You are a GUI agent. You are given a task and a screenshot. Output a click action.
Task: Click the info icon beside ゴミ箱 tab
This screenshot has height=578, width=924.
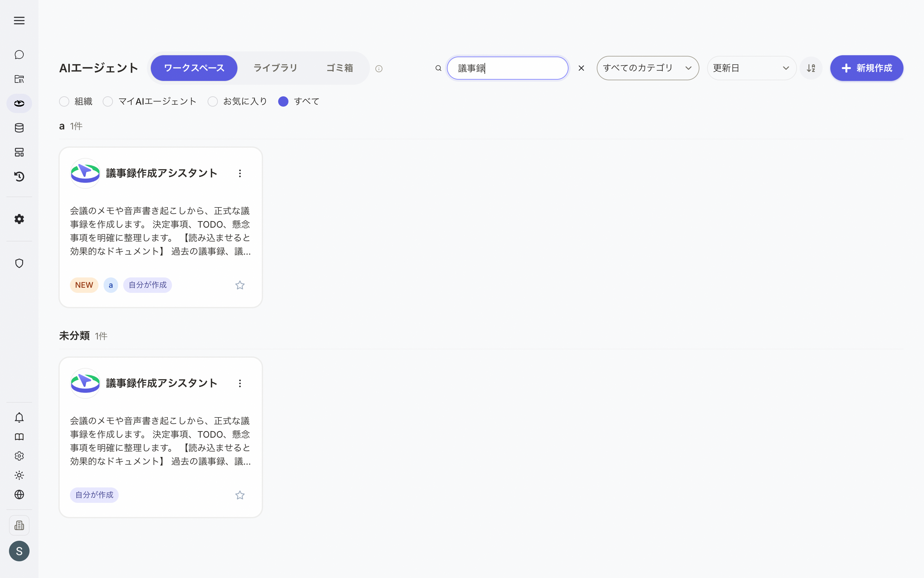coord(379,69)
